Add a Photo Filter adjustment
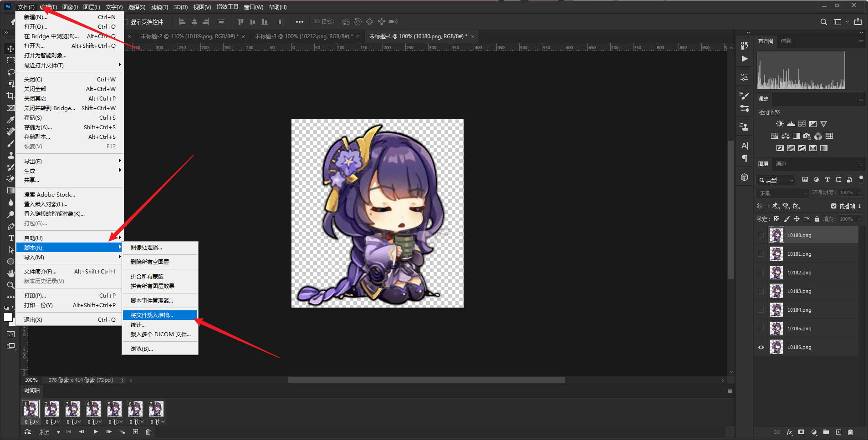The height and width of the screenshot is (440, 868). click(x=807, y=136)
